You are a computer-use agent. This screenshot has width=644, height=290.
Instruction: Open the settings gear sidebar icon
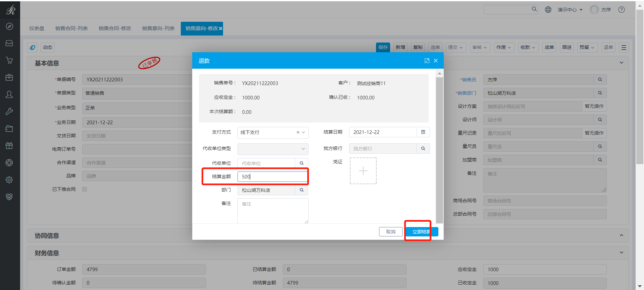click(x=9, y=180)
